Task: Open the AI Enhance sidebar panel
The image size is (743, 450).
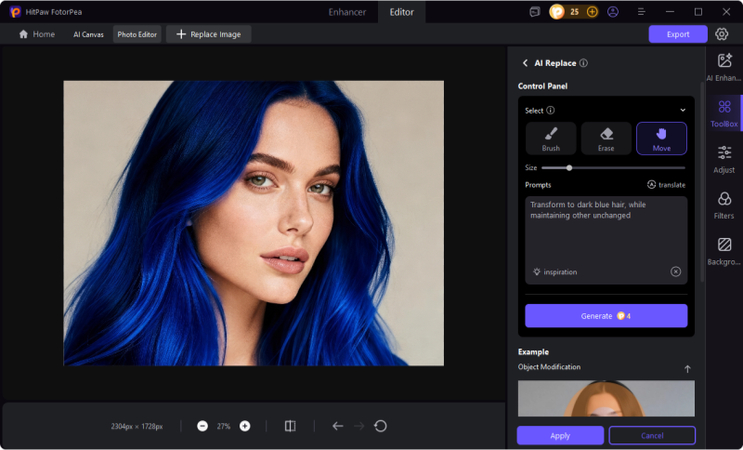Action: (x=724, y=67)
